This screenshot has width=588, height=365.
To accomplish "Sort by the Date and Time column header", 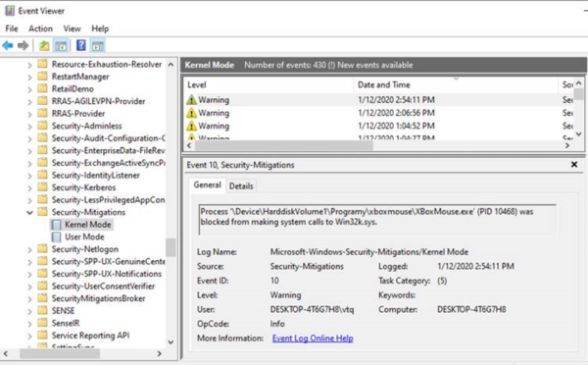I will tap(456, 84).
